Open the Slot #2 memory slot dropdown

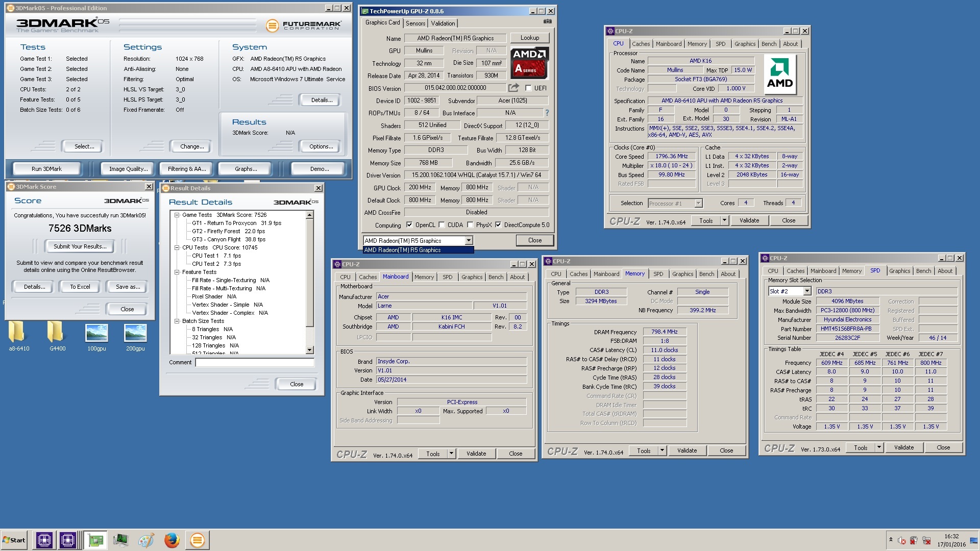point(807,291)
